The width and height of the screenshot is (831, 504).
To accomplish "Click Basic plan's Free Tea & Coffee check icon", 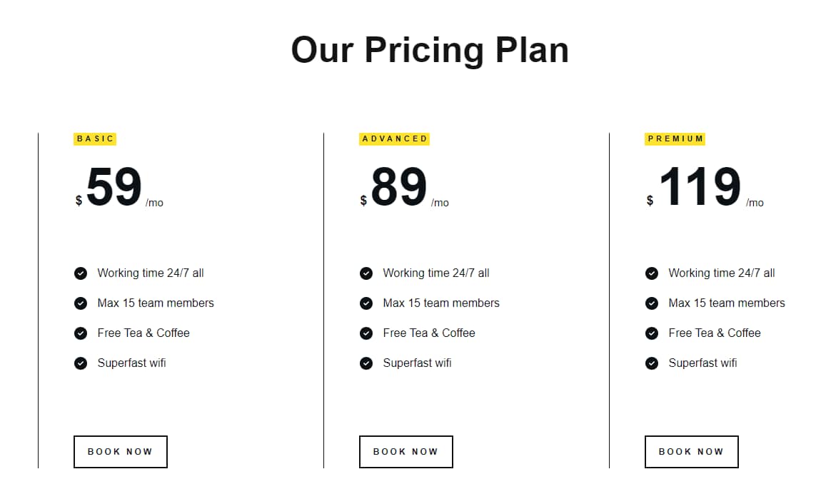I will click(x=81, y=333).
